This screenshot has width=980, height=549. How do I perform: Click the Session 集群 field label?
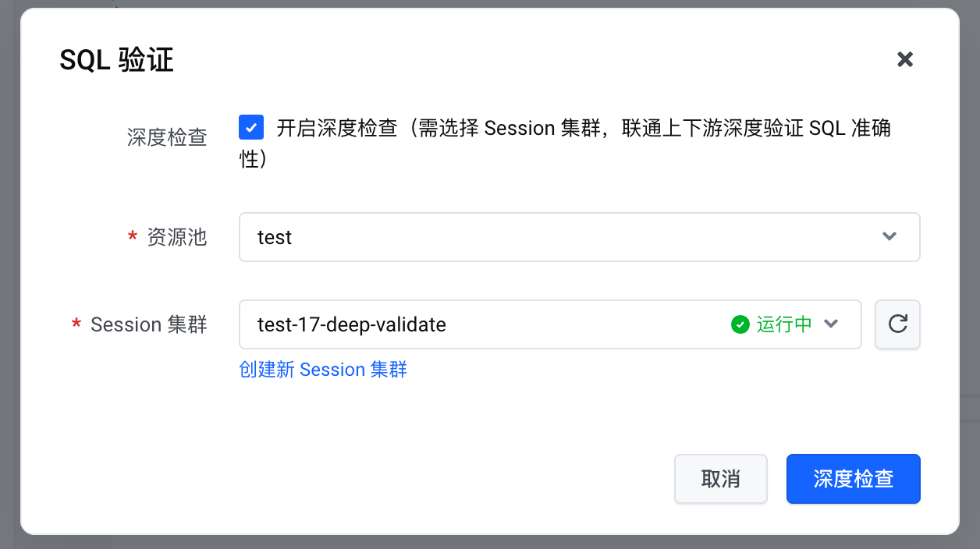(149, 324)
